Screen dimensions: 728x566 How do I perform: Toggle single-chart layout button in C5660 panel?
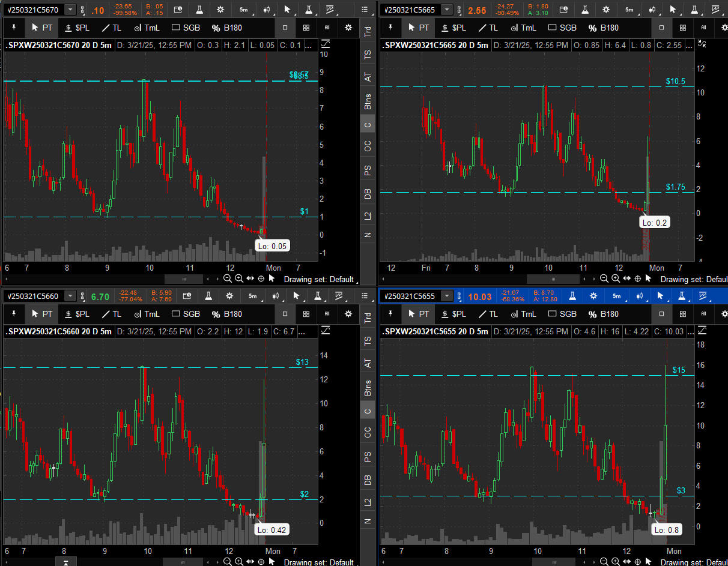[x=285, y=314]
